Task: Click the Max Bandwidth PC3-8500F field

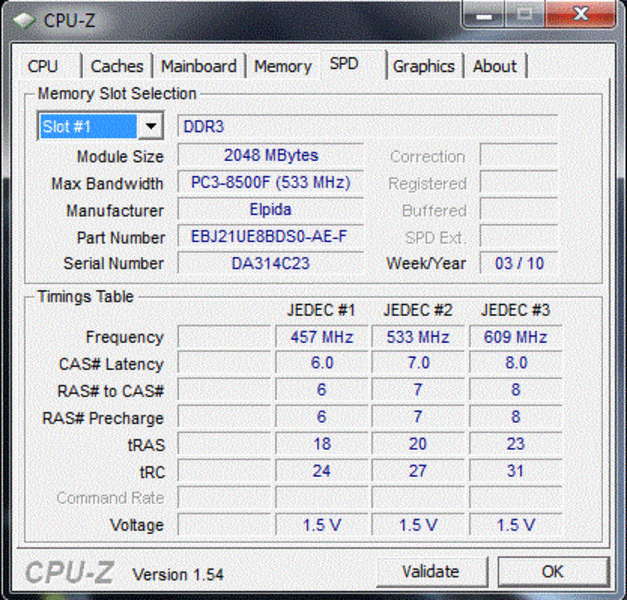Action: 270,183
